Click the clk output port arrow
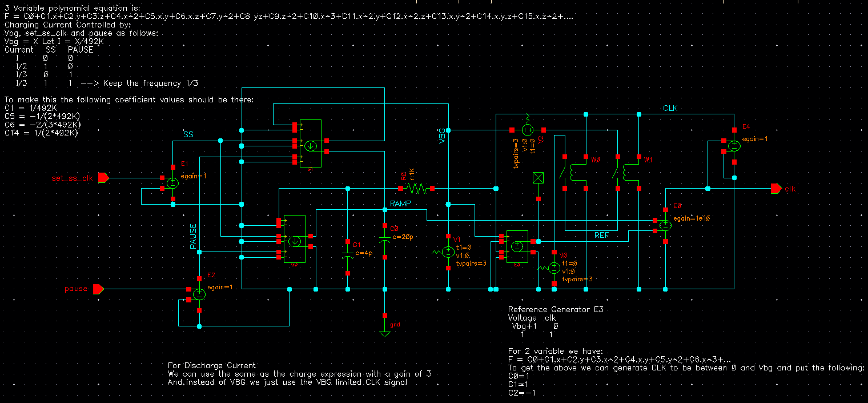The width and height of the screenshot is (868, 403). pyautogui.click(x=775, y=188)
